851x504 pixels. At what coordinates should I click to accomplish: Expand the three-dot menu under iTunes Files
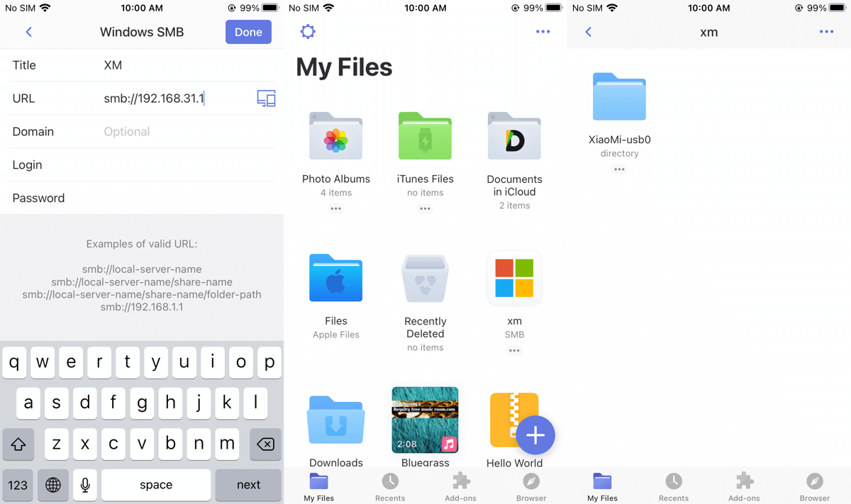click(425, 208)
